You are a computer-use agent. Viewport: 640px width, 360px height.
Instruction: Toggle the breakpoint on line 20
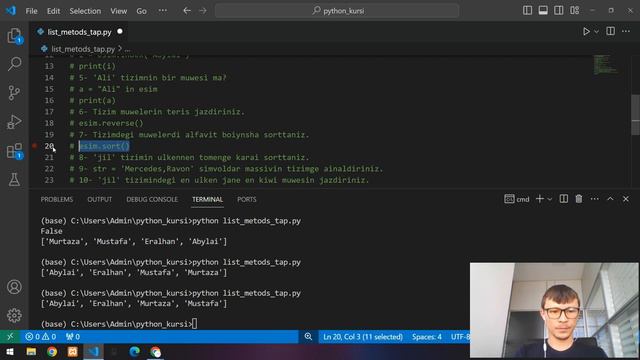(x=35, y=146)
